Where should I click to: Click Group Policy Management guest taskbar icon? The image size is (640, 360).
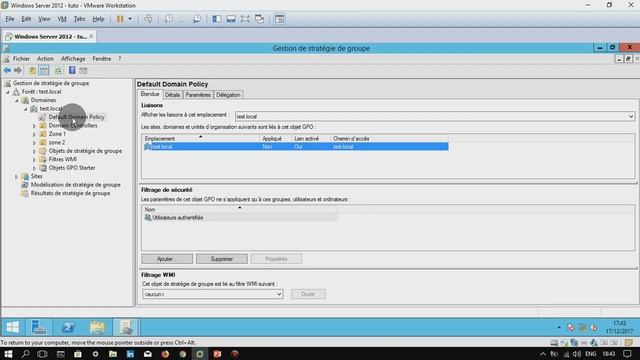[x=125, y=327]
